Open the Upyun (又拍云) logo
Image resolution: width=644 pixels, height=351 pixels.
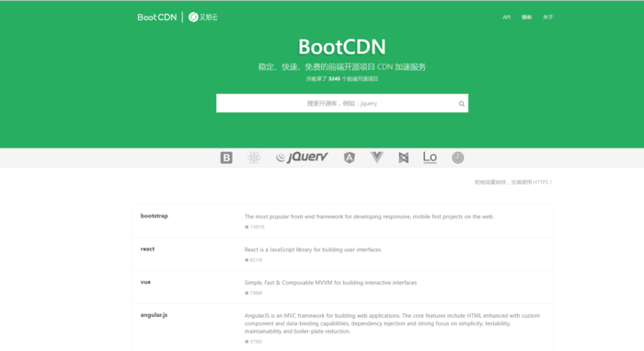point(203,17)
